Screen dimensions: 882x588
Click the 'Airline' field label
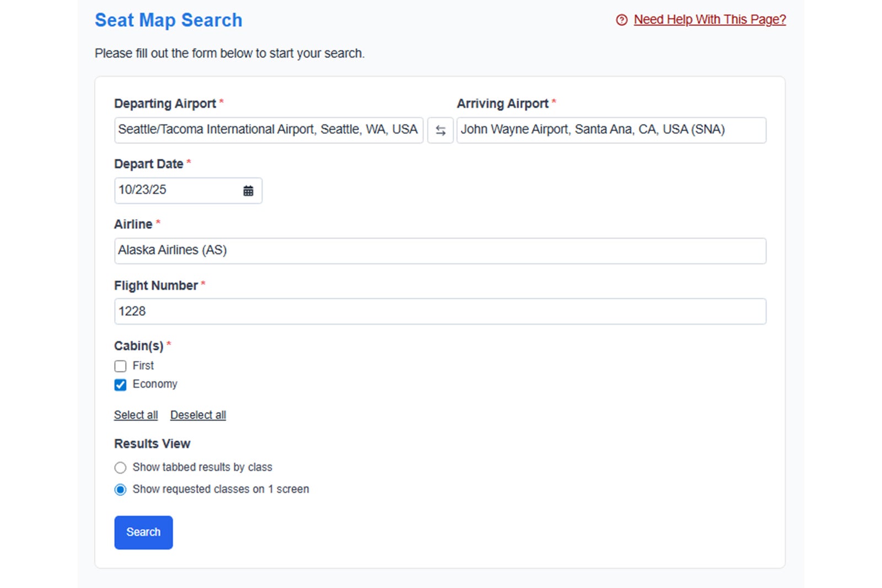133,224
